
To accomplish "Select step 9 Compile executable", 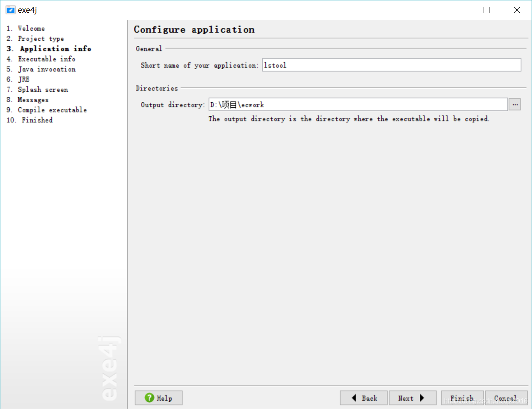I will coord(47,110).
